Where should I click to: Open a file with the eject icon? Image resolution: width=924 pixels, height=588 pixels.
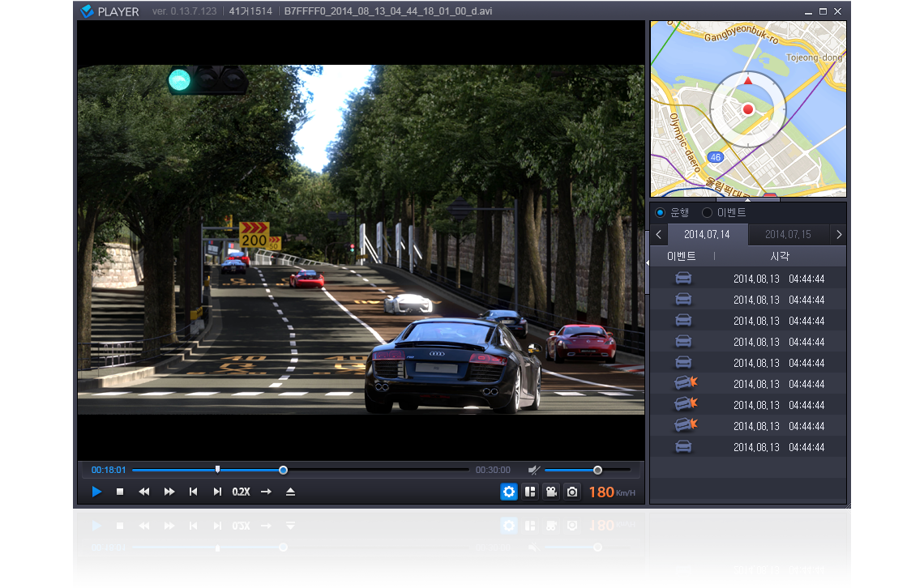click(290, 492)
